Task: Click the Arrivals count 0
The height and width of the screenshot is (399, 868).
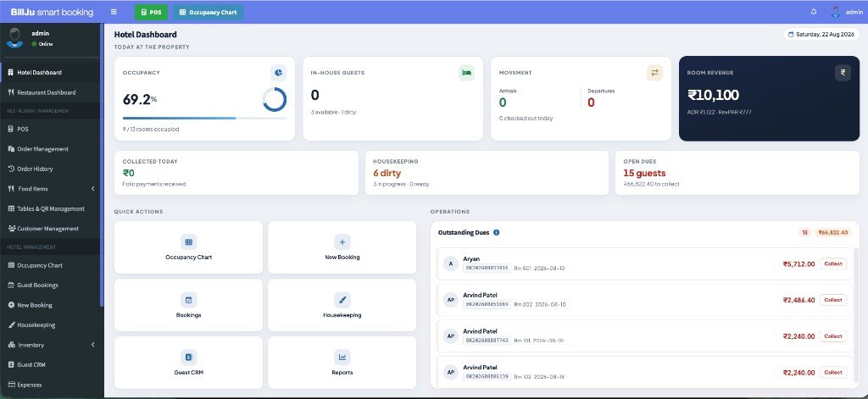Action: 503,103
